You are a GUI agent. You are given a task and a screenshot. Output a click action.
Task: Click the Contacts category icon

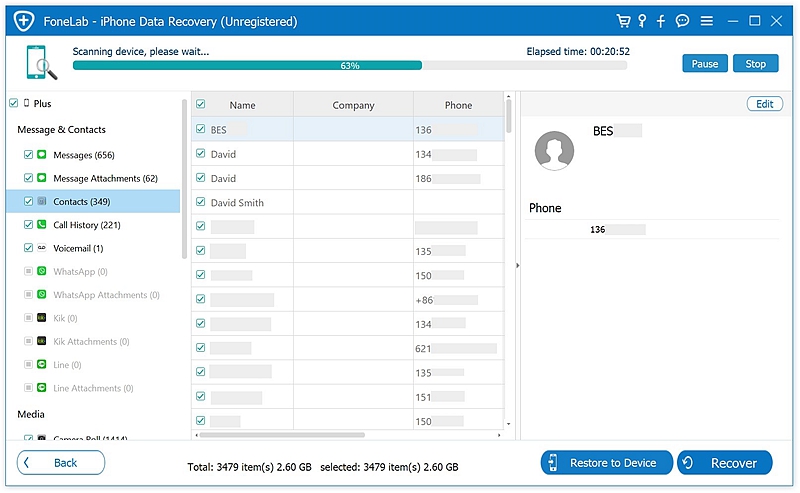[x=42, y=201]
